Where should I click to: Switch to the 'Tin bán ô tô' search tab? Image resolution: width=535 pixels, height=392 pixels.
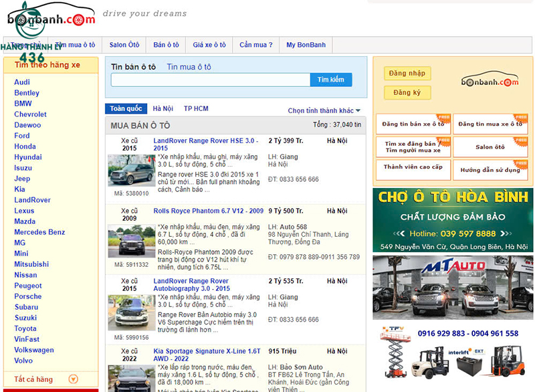(133, 67)
